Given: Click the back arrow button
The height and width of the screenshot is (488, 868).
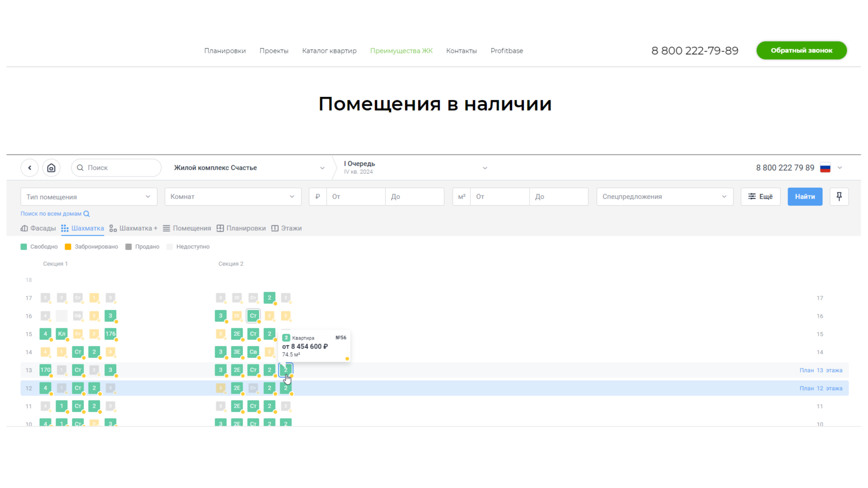Looking at the screenshot, I should tap(29, 168).
